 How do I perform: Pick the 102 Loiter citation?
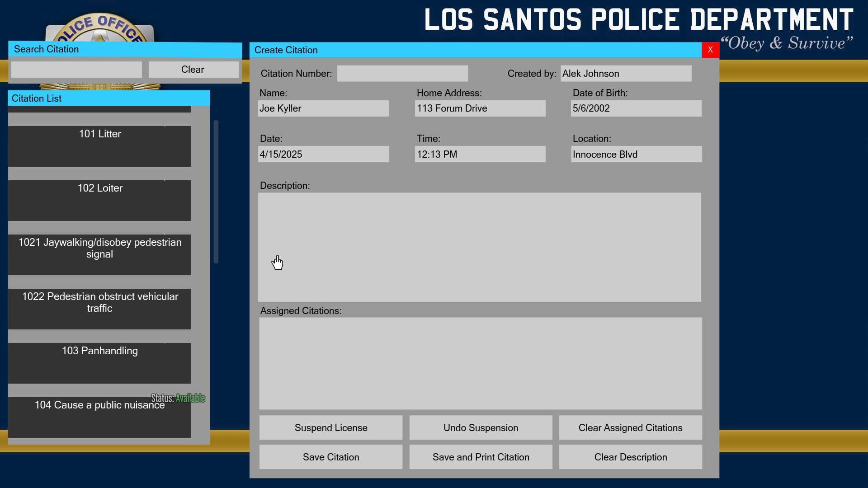[x=99, y=200]
